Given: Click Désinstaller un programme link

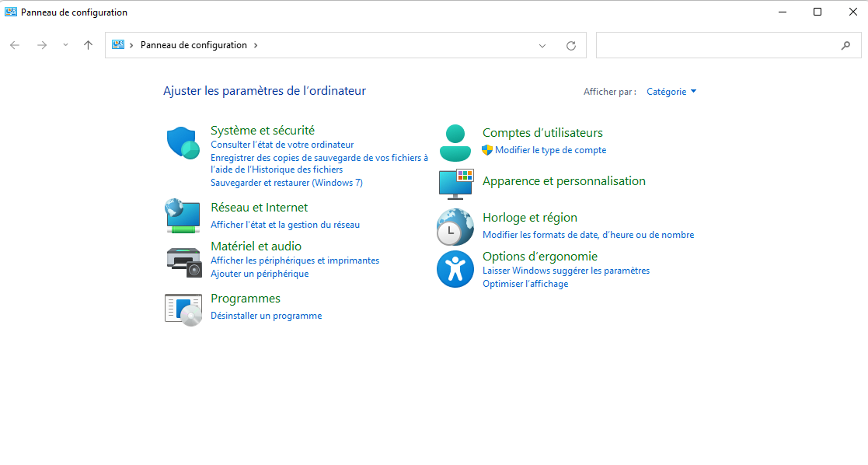Looking at the screenshot, I should pyautogui.click(x=266, y=316).
